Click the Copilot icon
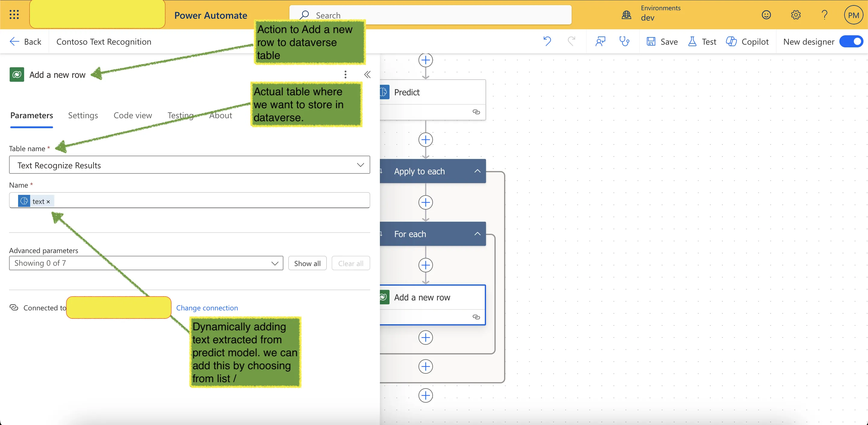 tap(731, 41)
